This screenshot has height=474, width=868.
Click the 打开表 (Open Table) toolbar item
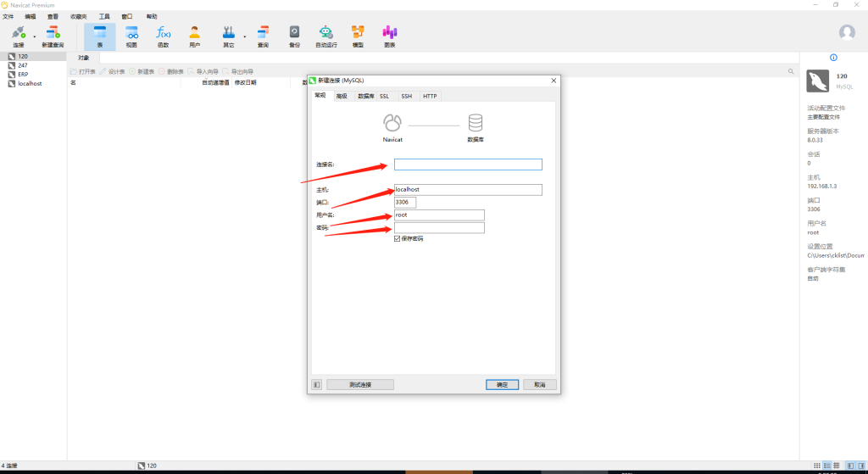coord(83,71)
